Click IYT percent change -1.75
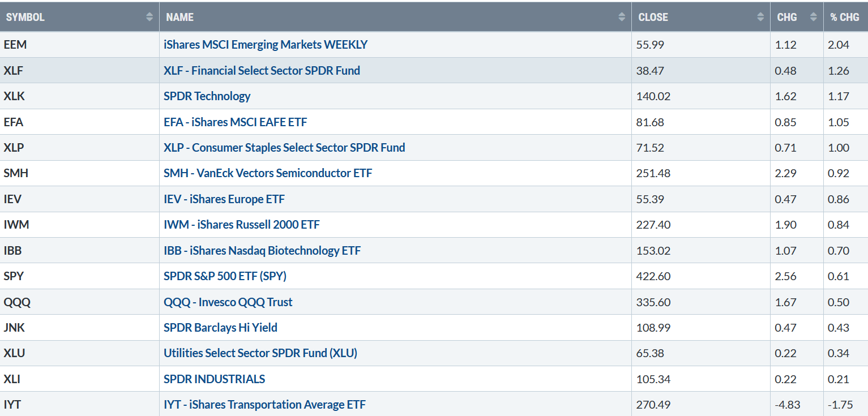Viewport: 868px width, 416px height. coord(840,405)
